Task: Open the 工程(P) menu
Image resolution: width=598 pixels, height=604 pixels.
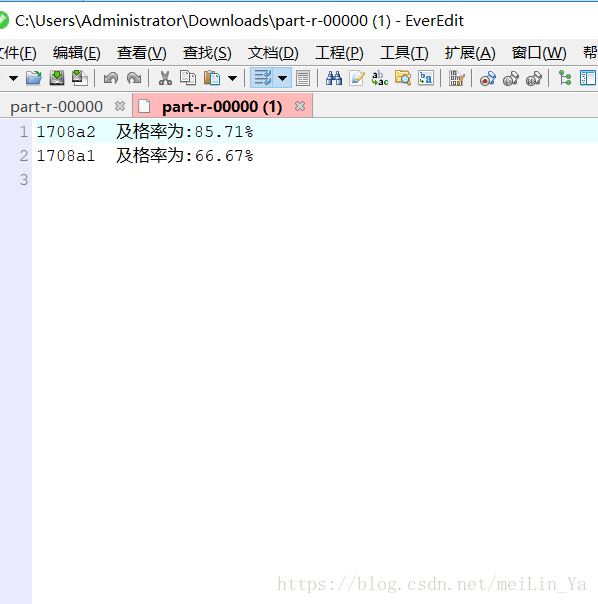Action: tap(339, 53)
